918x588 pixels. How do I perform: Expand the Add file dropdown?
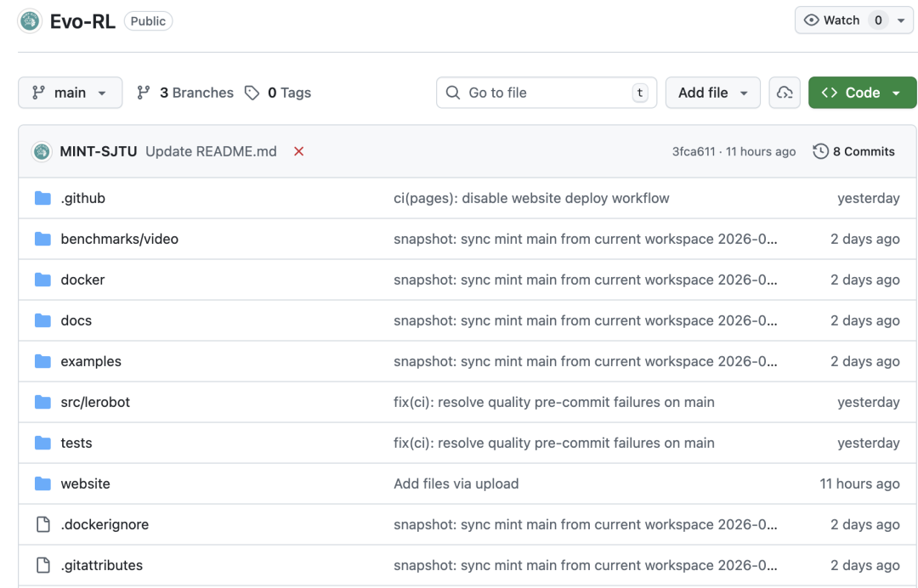pos(712,93)
